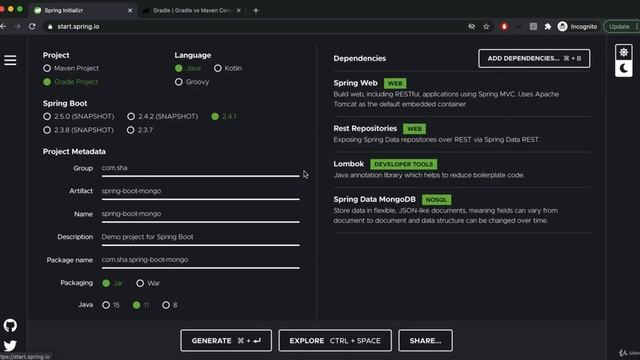The image size is (640, 360).
Task: Click the WEB tag beside Spring Web
Action: click(x=395, y=83)
